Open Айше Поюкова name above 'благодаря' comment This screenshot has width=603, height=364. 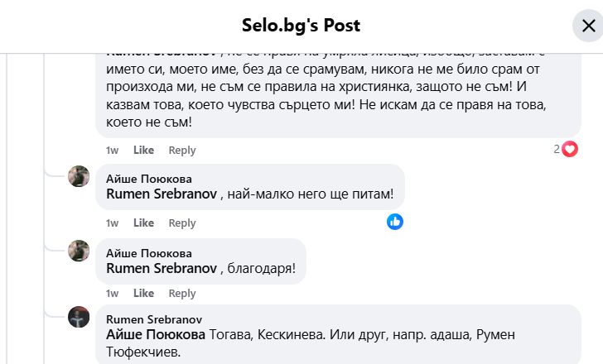click(149, 253)
